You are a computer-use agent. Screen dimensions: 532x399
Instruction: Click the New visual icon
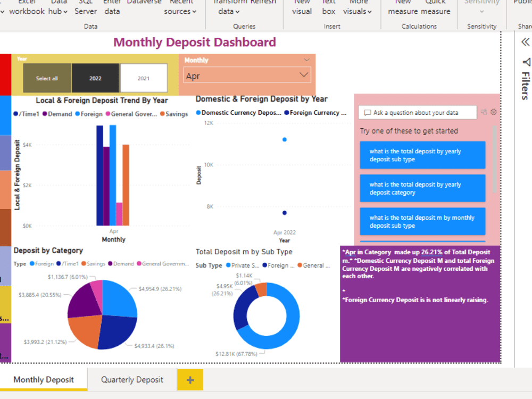[x=302, y=7]
